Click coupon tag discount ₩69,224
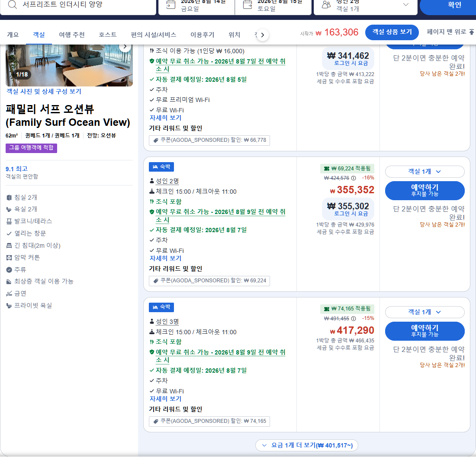 point(209,281)
